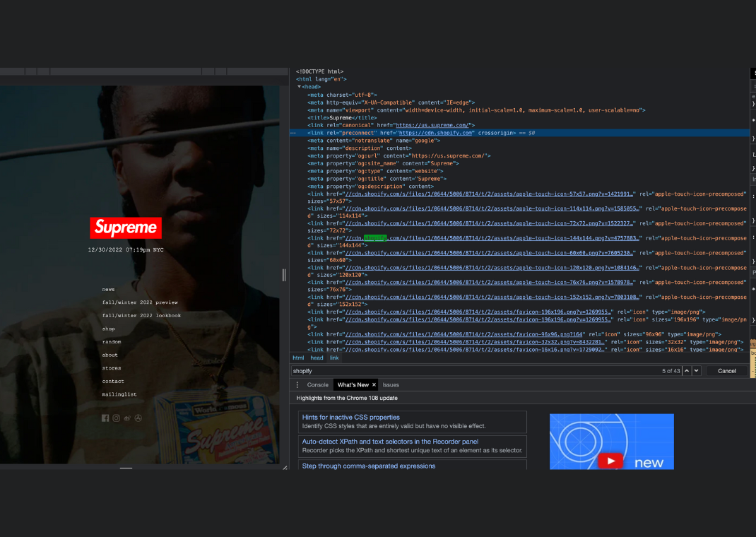Collapse the head element node
This screenshot has height=537, width=756.
click(299, 87)
